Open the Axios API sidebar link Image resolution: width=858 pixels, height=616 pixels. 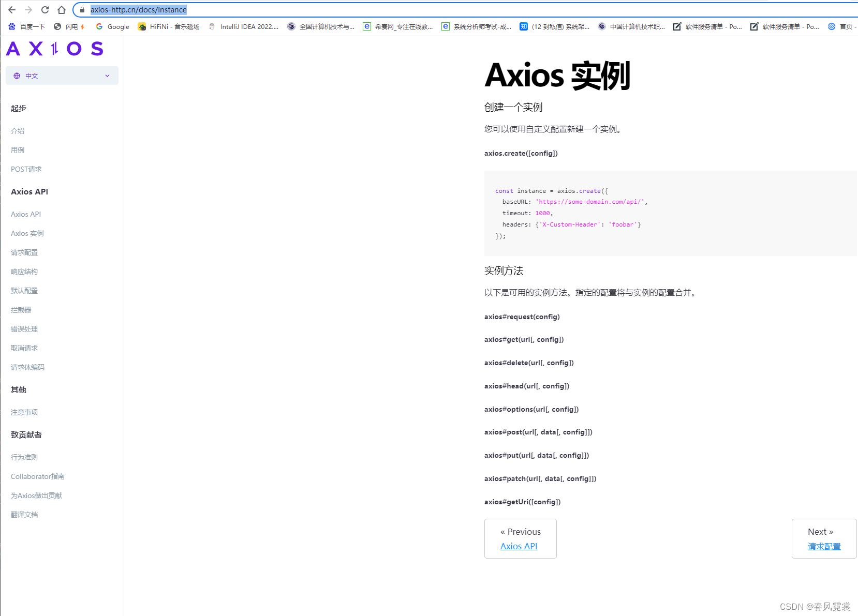tap(26, 214)
